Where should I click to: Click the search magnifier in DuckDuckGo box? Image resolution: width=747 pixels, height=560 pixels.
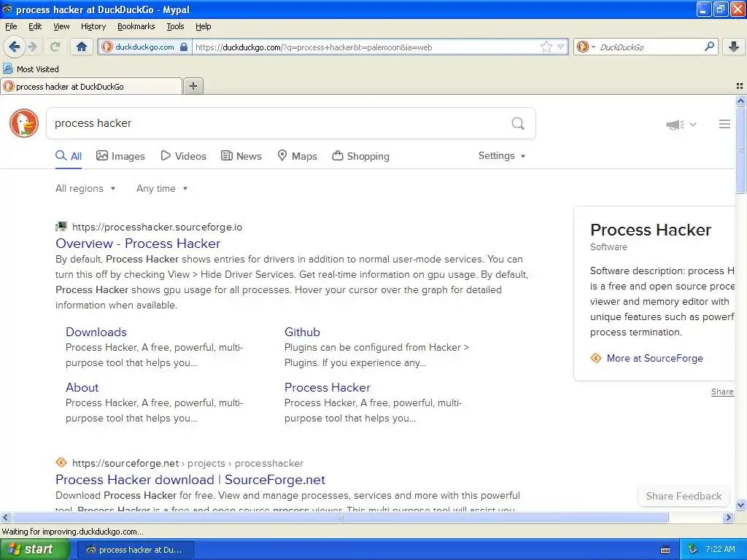518,123
